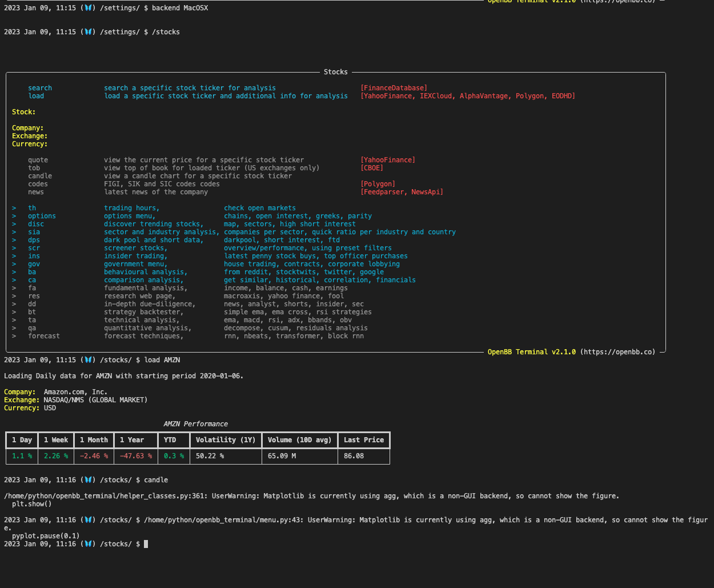Image resolution: width=714 pixels, height=588 pixels.
Task: Click the [Polygon] tag on the codes row
Action: pyautogui.click(x=378, y=184)
